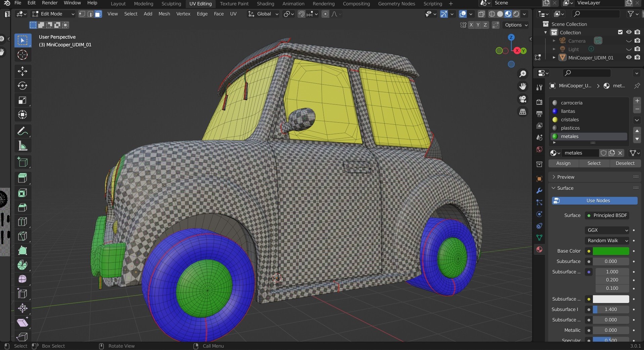Activate the Annotate pencil tool
The image size is (644, 350).
tap(23, 131)
